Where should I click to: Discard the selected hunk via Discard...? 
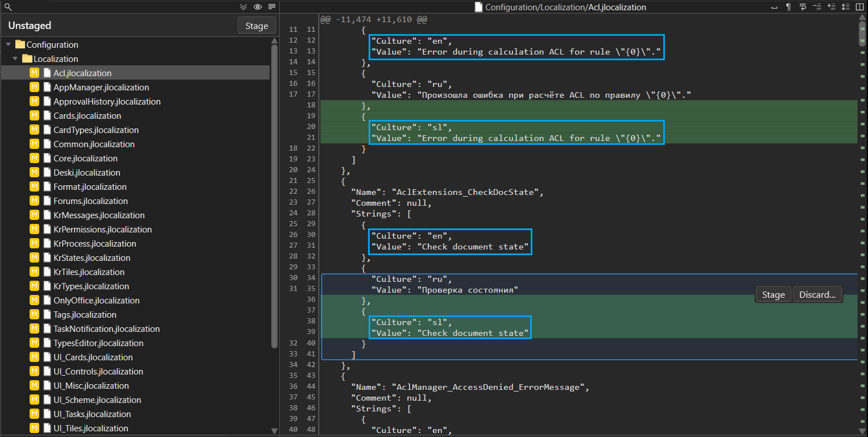click(x=817, y=294)
